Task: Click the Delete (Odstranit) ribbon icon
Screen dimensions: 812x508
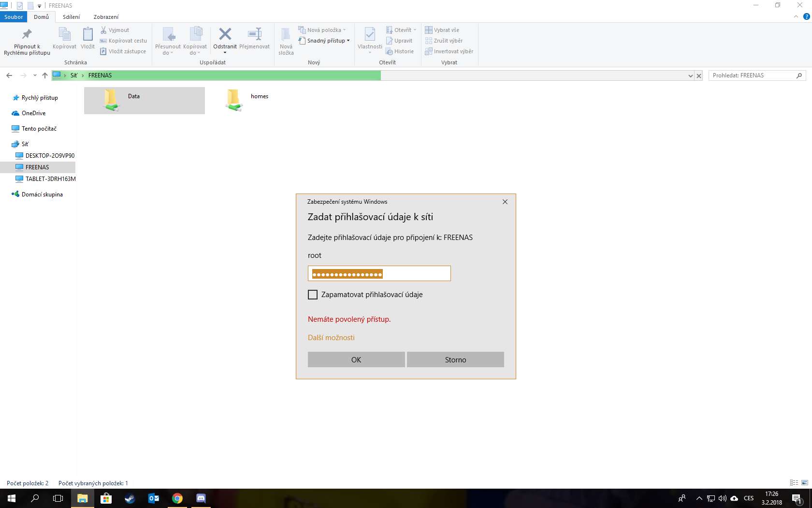Action: (225, 35)
